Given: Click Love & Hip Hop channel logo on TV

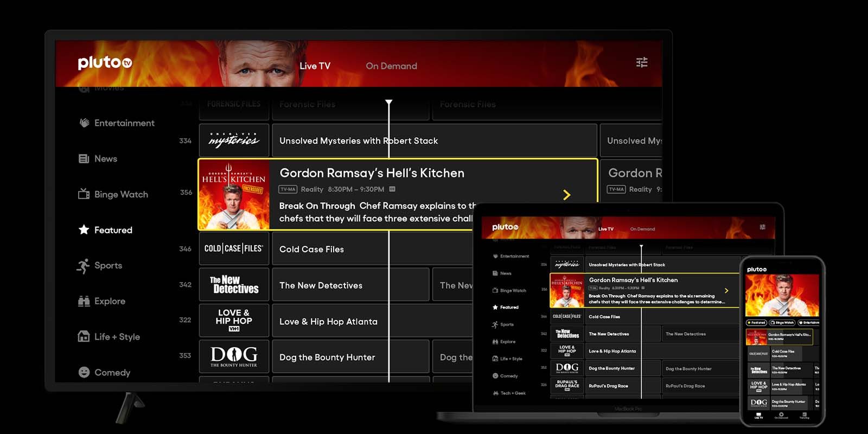Looking at the screenshot, I should [x=234, y=320].
